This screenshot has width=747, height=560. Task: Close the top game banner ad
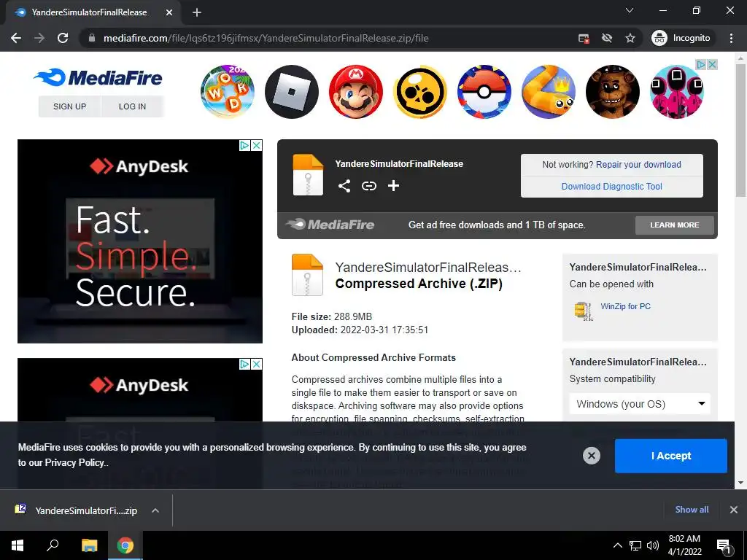(x=712, y=64)
